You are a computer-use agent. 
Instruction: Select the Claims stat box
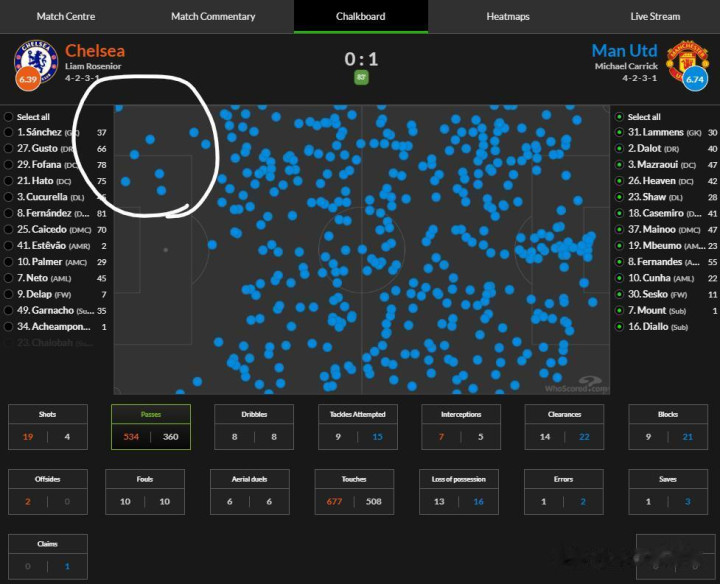pos(48,556)
